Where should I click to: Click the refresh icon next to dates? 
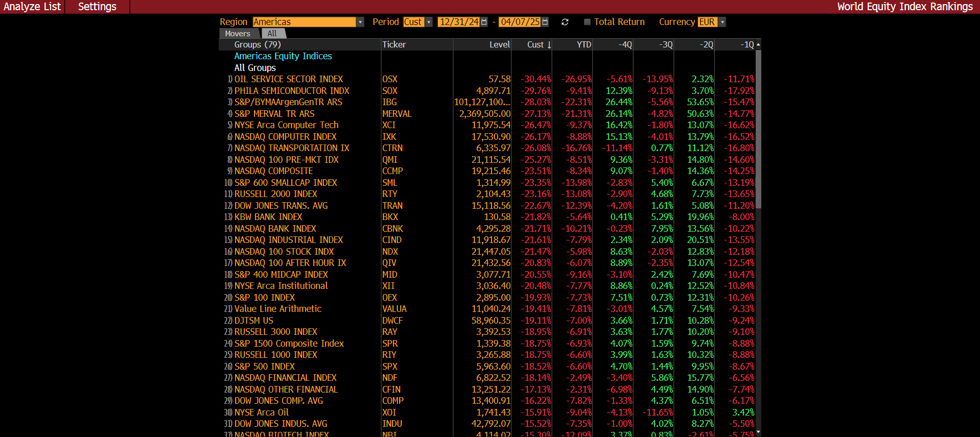click(x=565, y=22)
